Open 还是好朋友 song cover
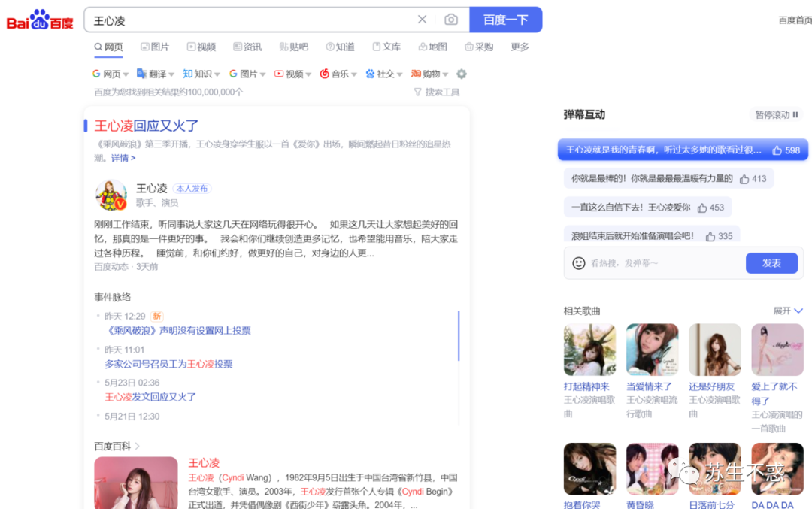Viewport: 812px width, 509px height. click(715, 350)
